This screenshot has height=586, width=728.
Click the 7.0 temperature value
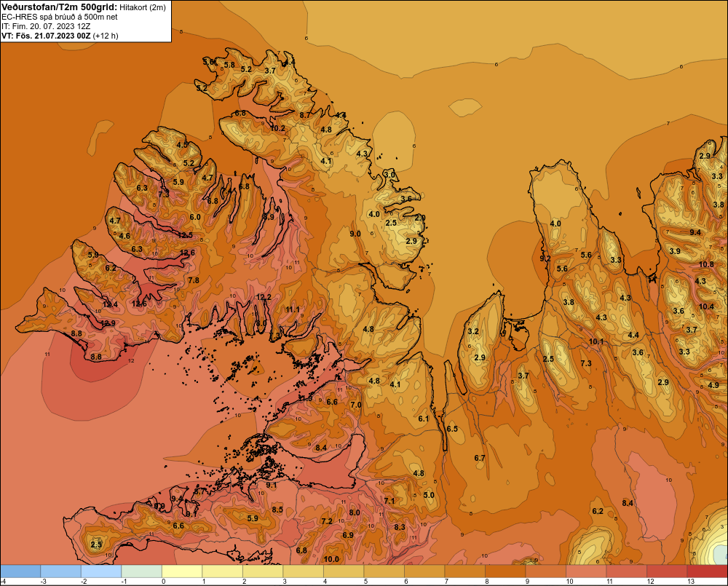coord(356,405)
